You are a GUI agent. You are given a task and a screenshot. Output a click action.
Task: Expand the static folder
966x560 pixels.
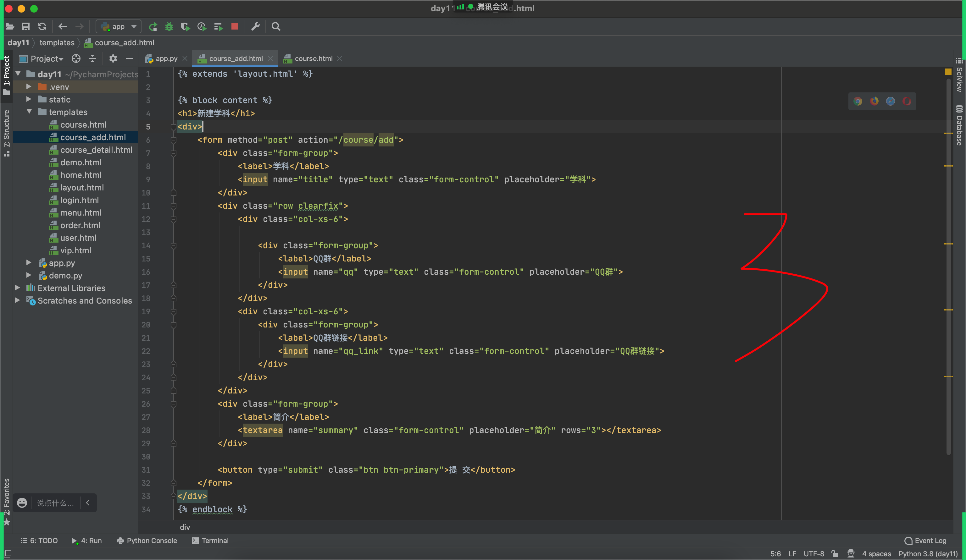click(x=29, y=99)
